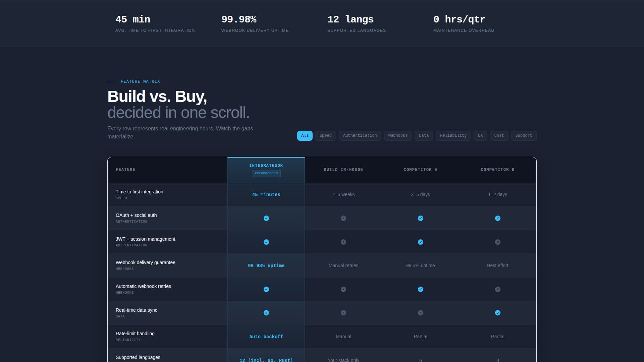Screen dimensions: 644x362
Task: Select the All filter tab
Action: click(305, 135)
